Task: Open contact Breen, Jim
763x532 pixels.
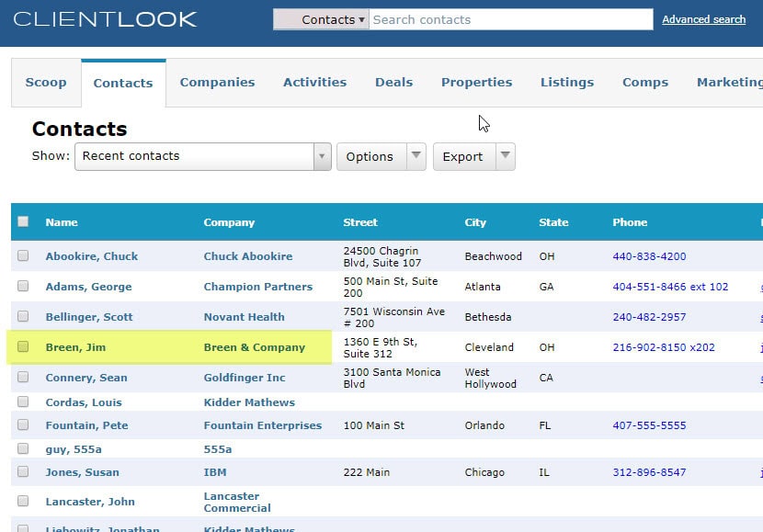Action: [x=75, y=347]
